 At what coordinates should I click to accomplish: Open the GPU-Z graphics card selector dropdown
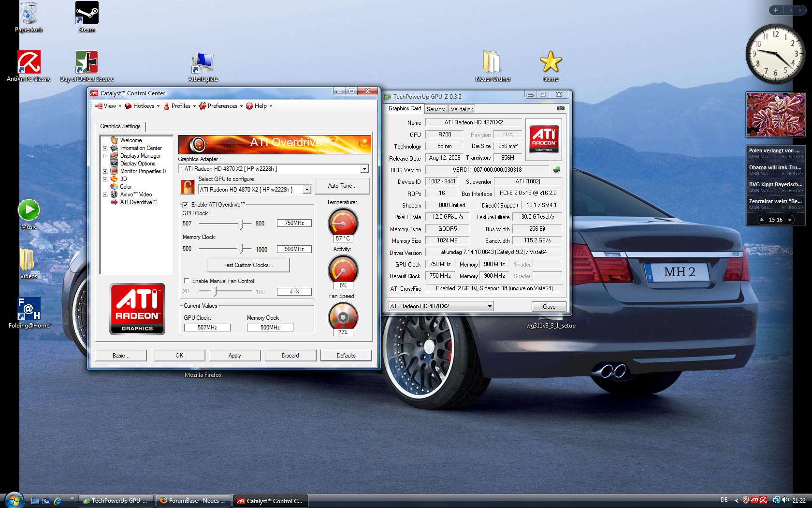coord(441,306)
